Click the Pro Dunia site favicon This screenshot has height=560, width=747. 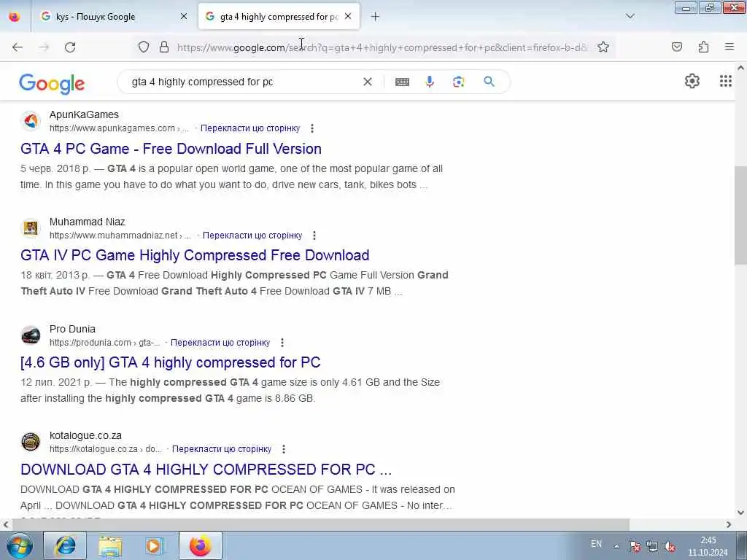point(31,335)
